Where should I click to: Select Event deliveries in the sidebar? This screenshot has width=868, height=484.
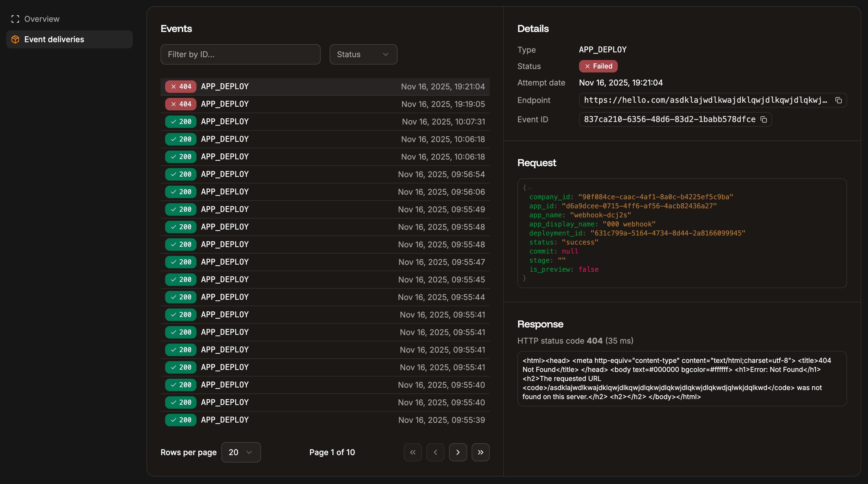coord(54,39)
